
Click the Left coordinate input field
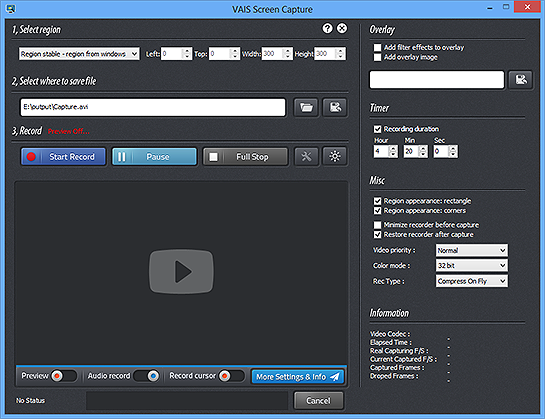(x=172, y=54)
